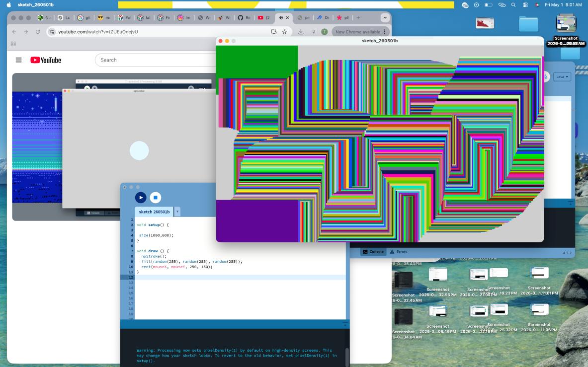
Task: Click the Siri icon in menu bar
Action: coord(537,5)
